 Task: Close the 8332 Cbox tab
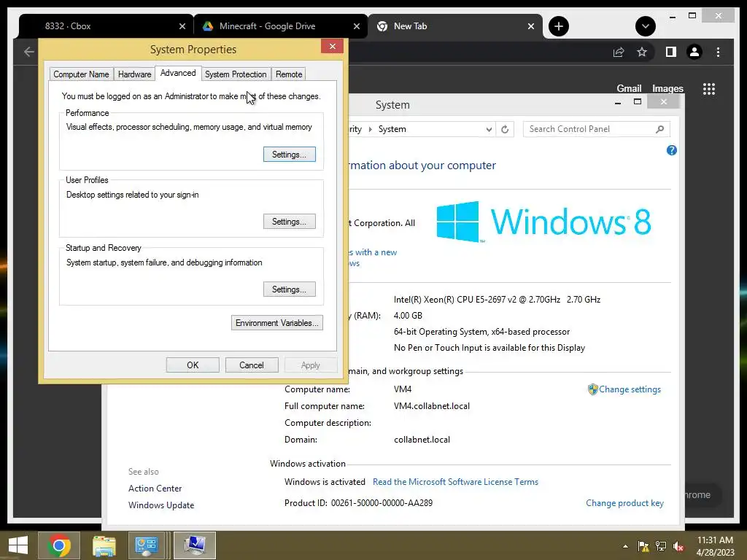coord(182,26)
